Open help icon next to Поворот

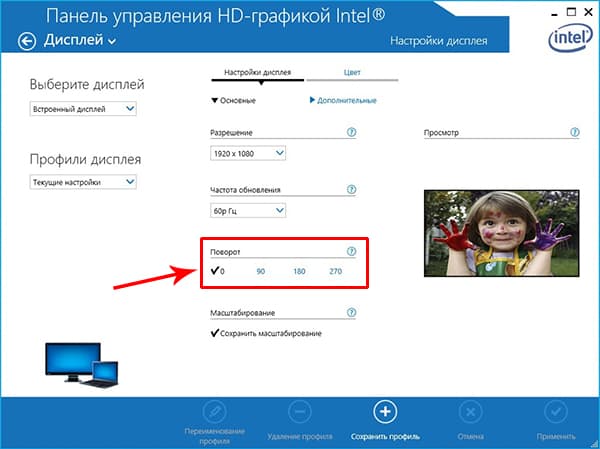pyautogui.click(x=351, y=251)
